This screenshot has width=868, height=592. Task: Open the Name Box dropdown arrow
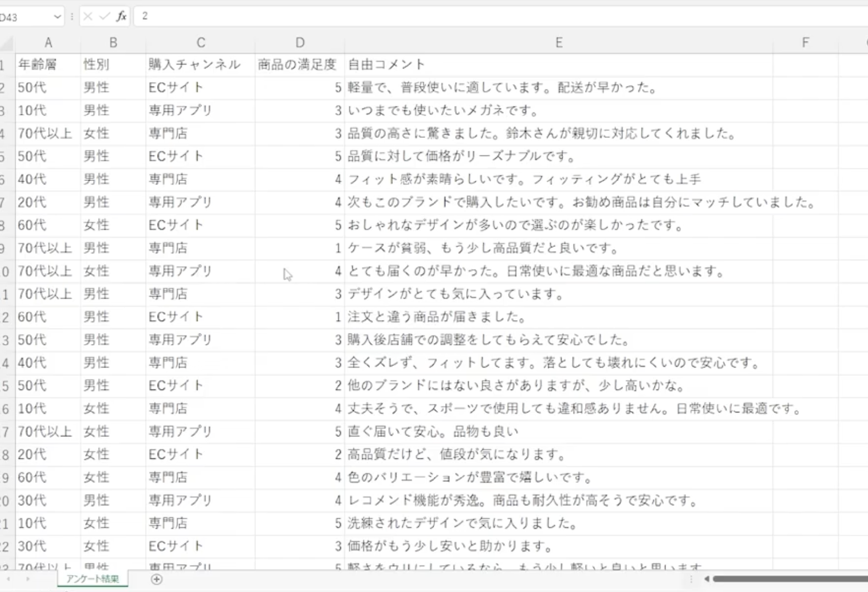pyautogui.click(x=57, y=17)
